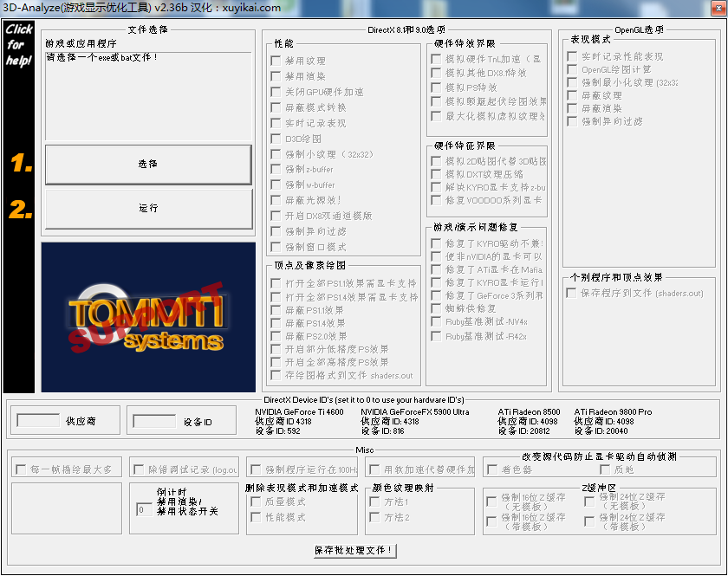Click the 倒计时 countdown number field
Screen dimensions: 728x576
[x=144, y=509]
